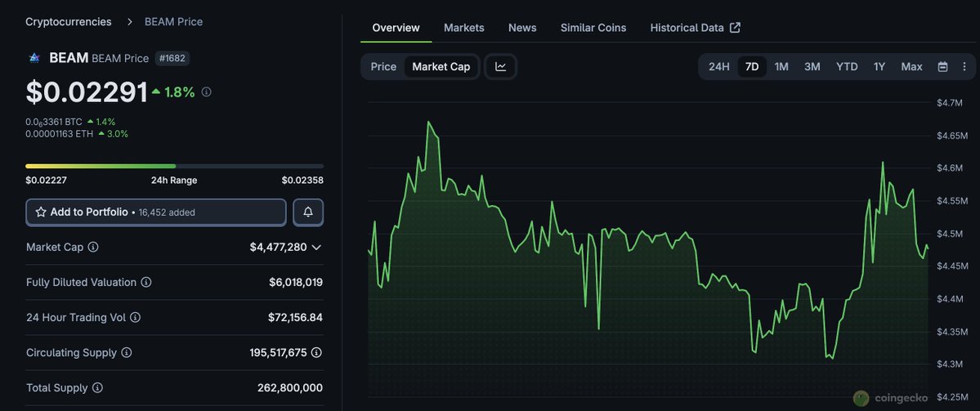Open Fully Diluted Valuation info icon
This screenshot has width=980, height=411.
[x=146, y=283]
